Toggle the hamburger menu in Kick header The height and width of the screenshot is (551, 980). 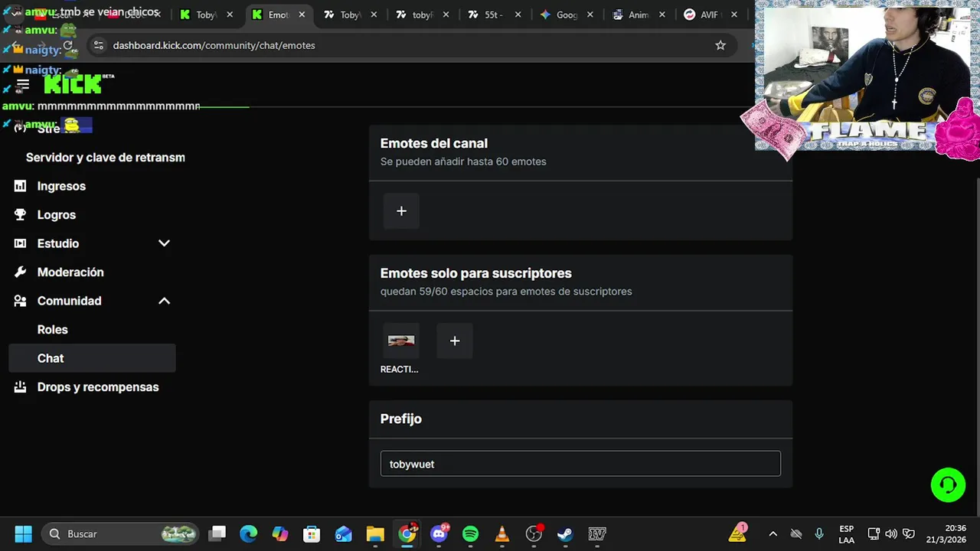(x=23, y=85)
